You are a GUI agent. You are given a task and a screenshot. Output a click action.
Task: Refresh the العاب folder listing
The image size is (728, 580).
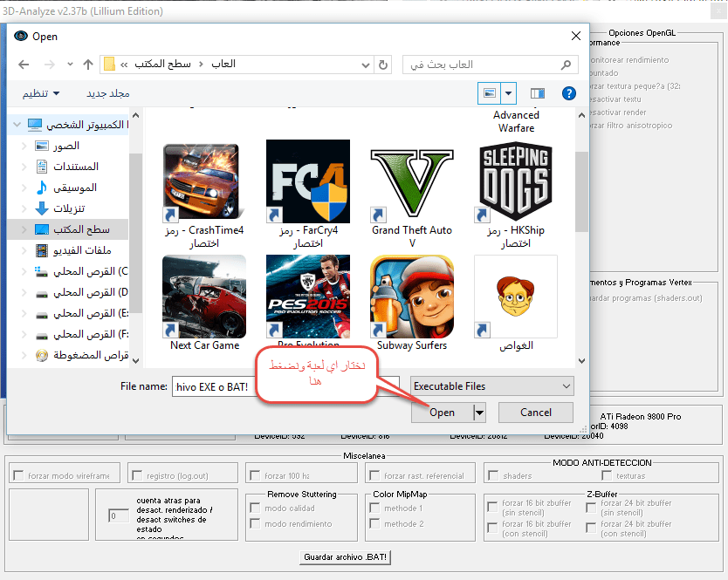383,65
